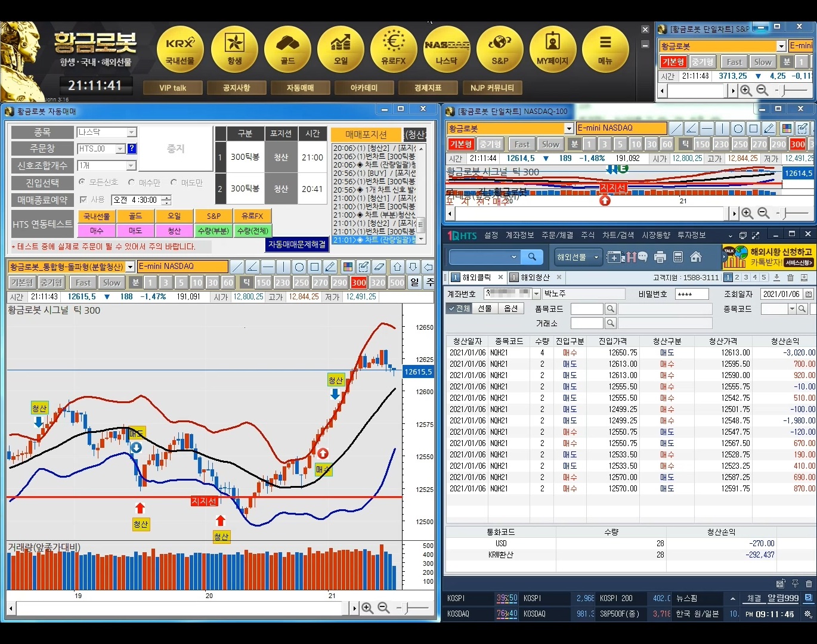Click the help question-mark icon beside HTS_00
The height and width of the screenshot is (644, 817).
coord(132,148)
